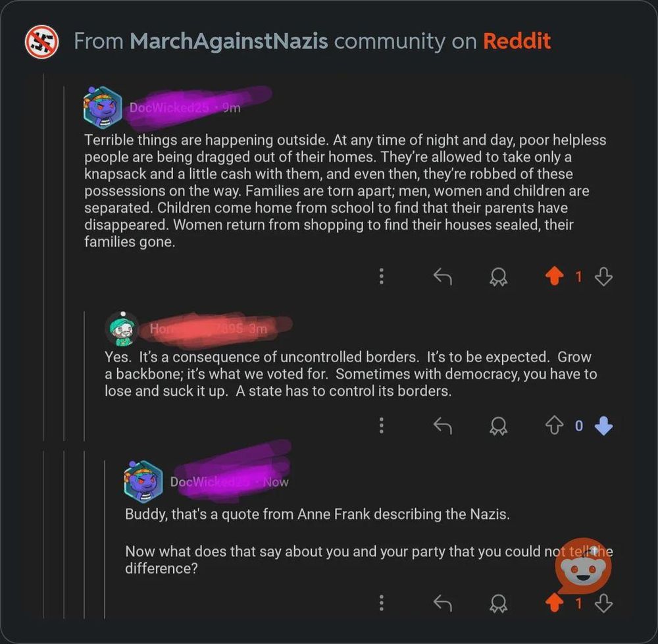Upvote the Anne Frank quote comment
Screen dimensions: 658x644
pyautogui.click(x=554, y=603)
